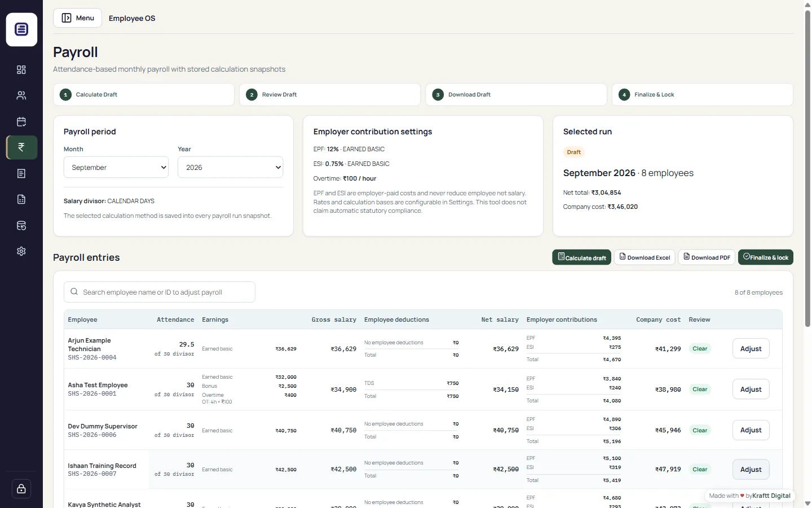Click the Employer contributions column header
This screenshot has width=812, height=508.
[x=562, y=319]
